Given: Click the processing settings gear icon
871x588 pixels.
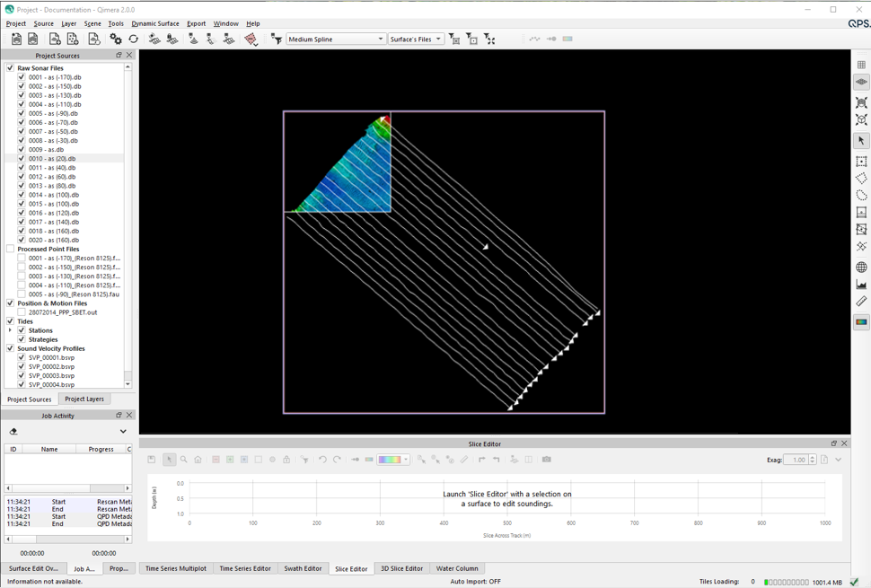Looking at the screenshot, I should pyautogui.click(x=116, y=39).
